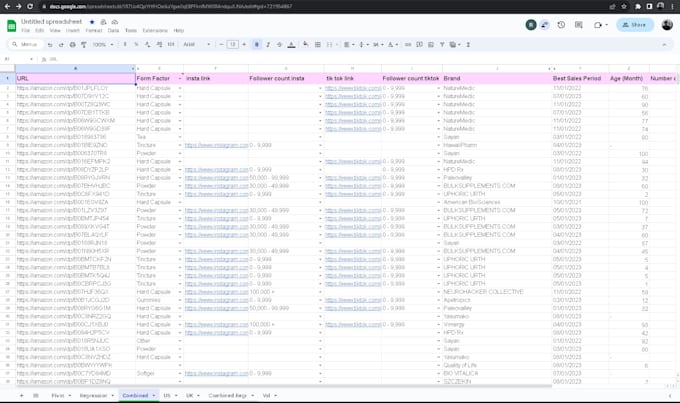Screen dimensions: 680x403
Task: Open the all sheets list
Action: coord(36,395)
